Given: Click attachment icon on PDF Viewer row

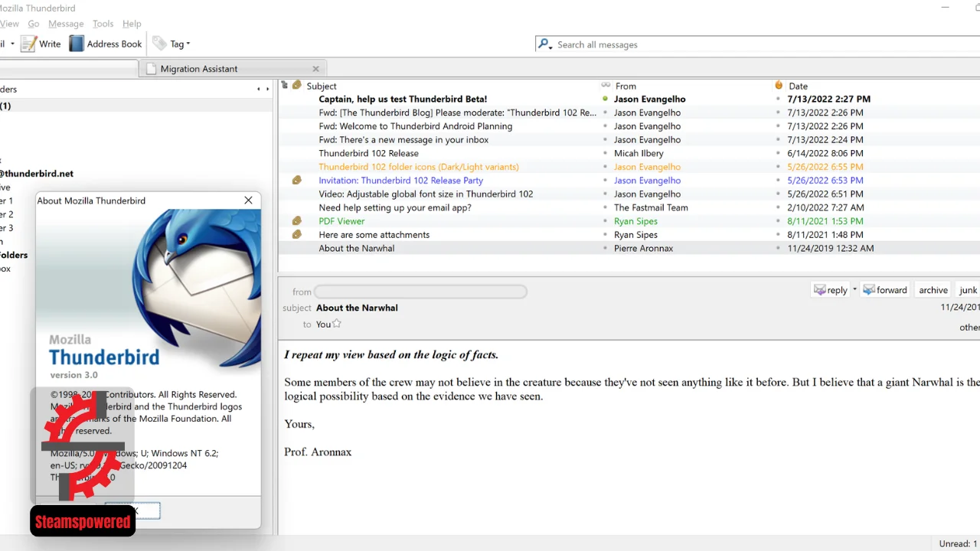Looking at the screenshot, I should click(x=297, y=221).
